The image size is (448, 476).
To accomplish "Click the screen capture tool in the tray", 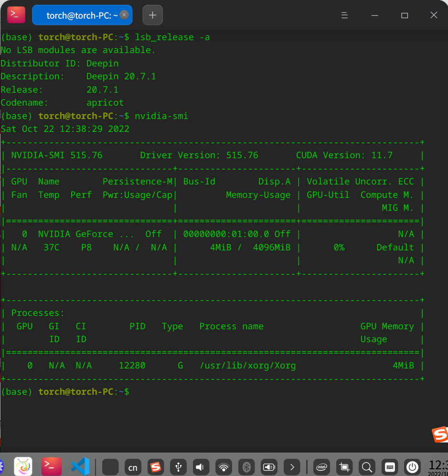I will coord(344,467).
